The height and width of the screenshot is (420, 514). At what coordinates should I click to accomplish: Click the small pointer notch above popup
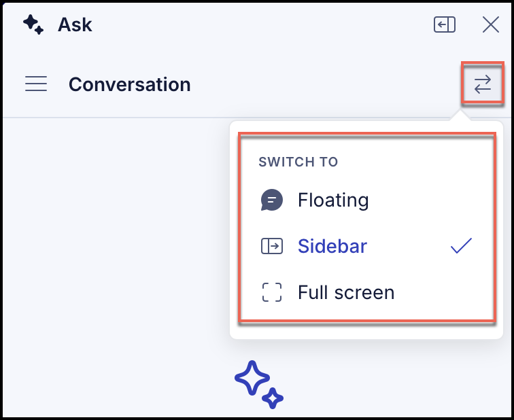click(460, 116)
